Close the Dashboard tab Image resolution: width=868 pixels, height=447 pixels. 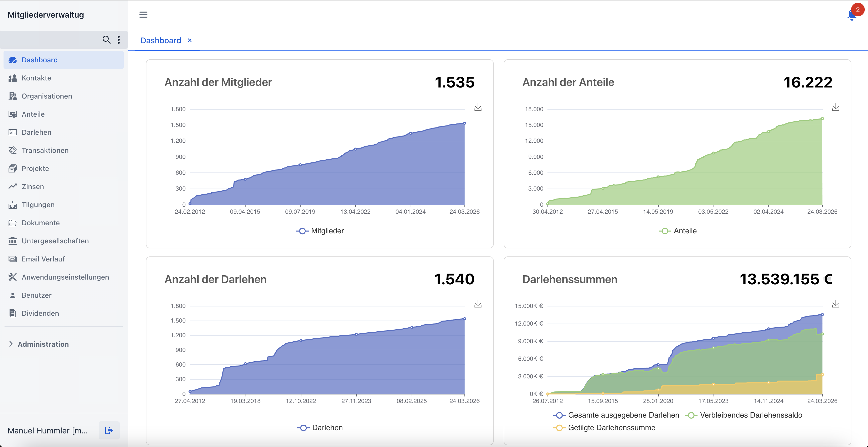click(x=190, y=40)
